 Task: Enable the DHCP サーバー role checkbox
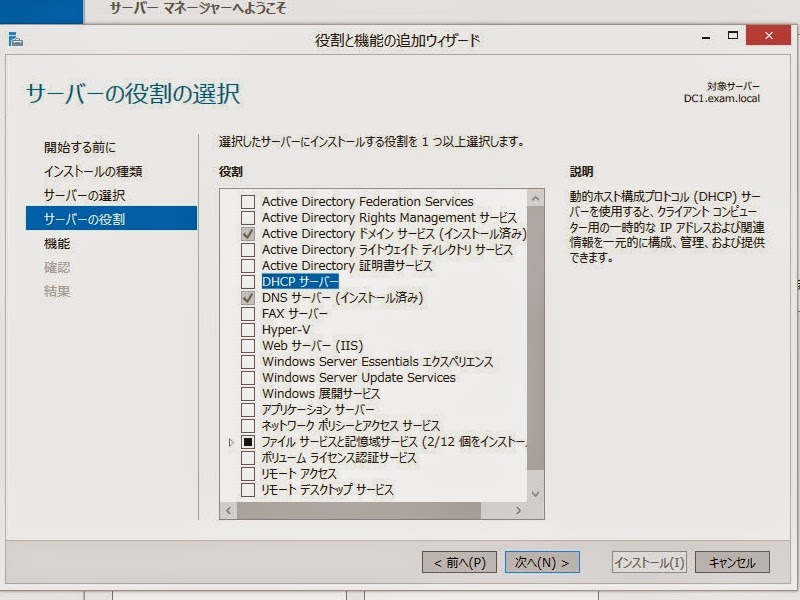click(248, 282)
